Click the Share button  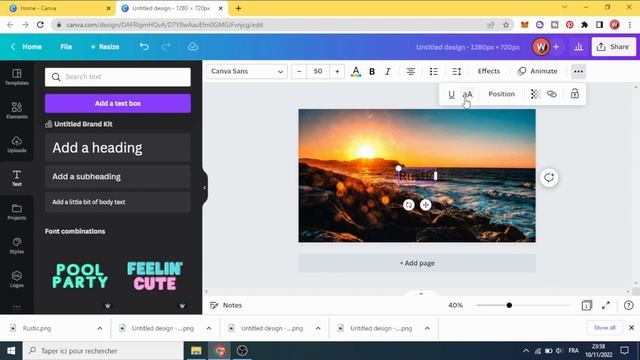613,47
